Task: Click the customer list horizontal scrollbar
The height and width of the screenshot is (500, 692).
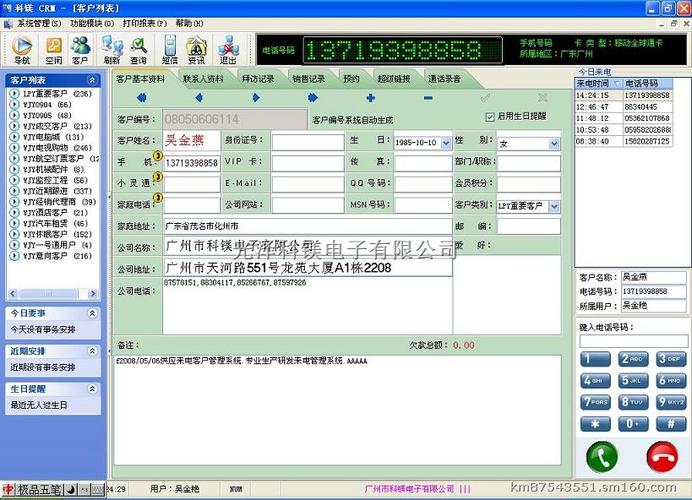Action: pos(53,293)
